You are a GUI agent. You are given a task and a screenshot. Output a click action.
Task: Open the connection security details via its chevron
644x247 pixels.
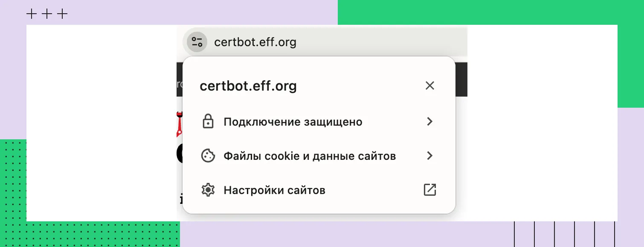pyautogui.click(x=430, y=121)
